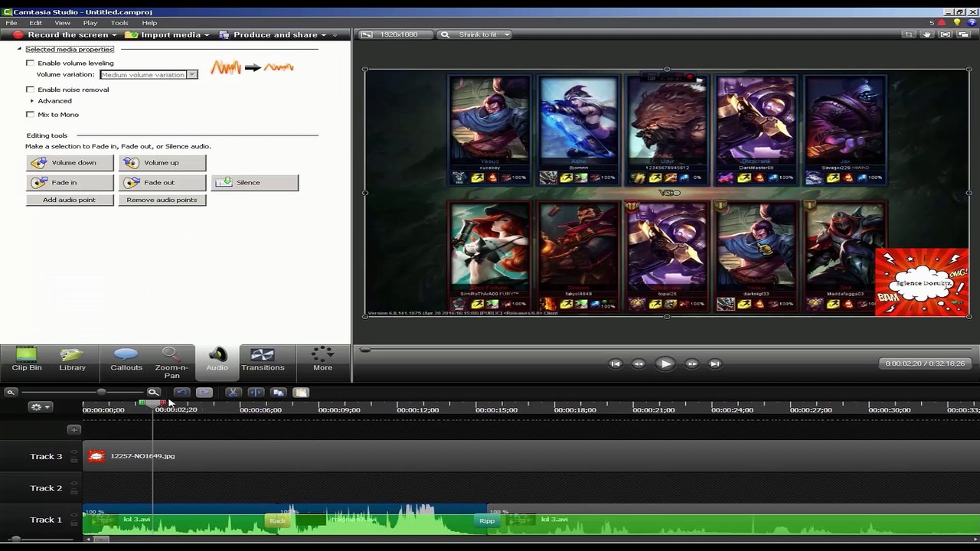Open the Tools menu
The width and height of the screenshot is (980, 551).
pos(119,23)
